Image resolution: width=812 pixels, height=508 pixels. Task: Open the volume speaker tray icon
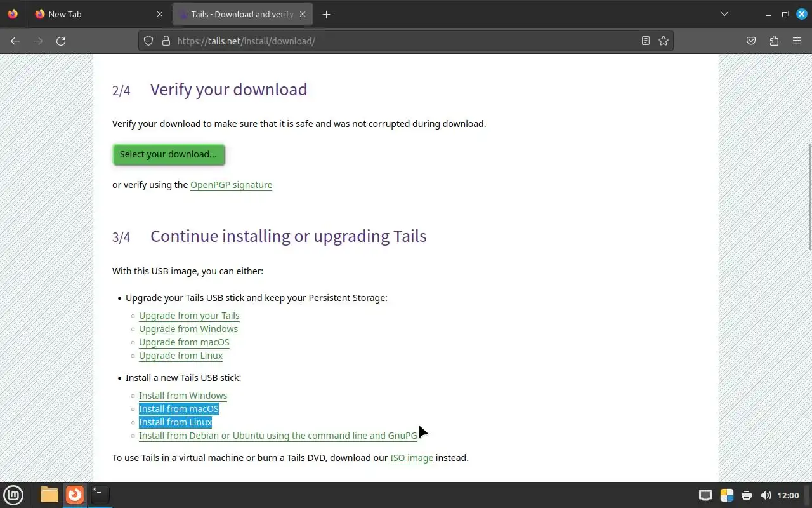(x=766, y=495)
